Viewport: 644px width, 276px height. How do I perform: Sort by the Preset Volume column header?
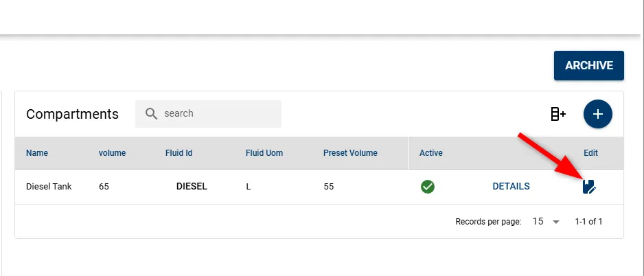coord(350,153)
